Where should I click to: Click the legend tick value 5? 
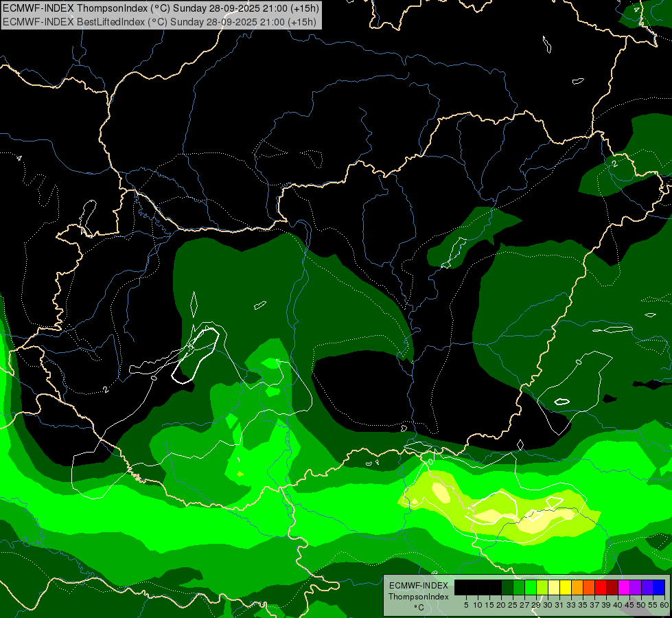click(466, 605)
